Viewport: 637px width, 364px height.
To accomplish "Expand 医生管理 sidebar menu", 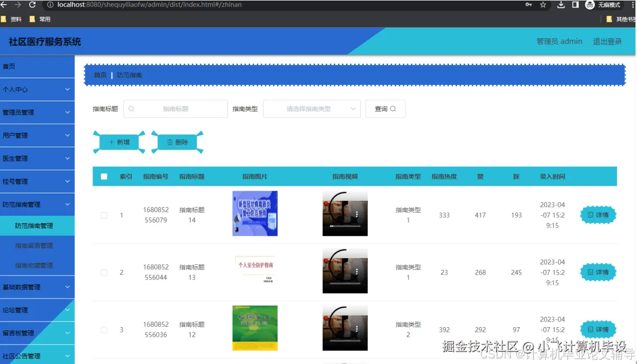I will 37,158.
